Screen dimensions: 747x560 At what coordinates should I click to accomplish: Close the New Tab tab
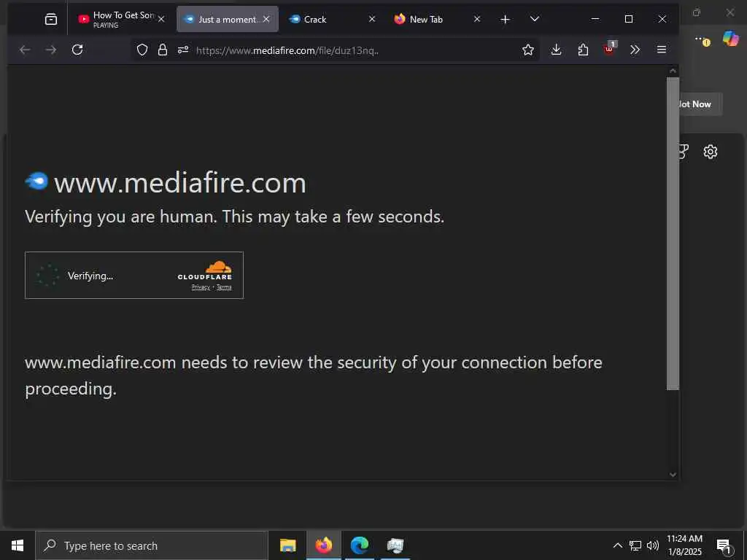click(477, 19)
